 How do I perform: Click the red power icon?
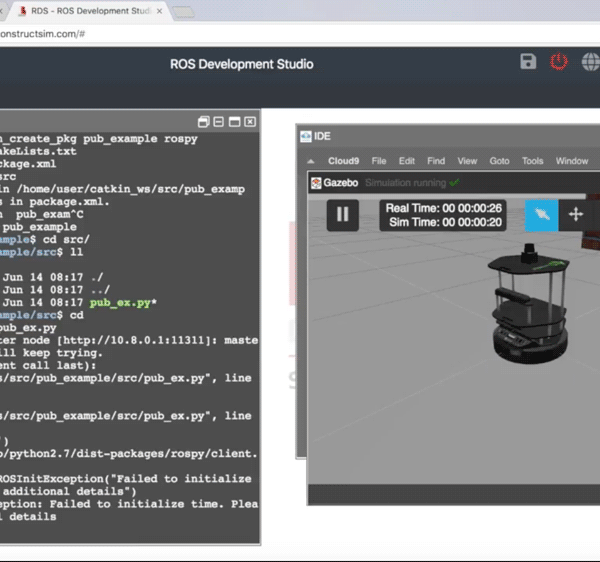(559, 62)
